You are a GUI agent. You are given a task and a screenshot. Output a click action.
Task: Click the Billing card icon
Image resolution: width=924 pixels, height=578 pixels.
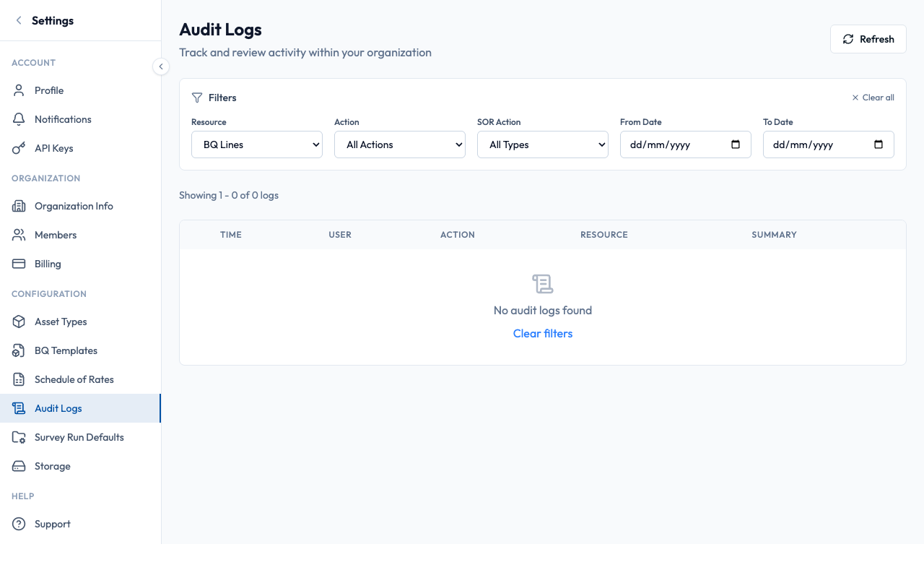19,263
